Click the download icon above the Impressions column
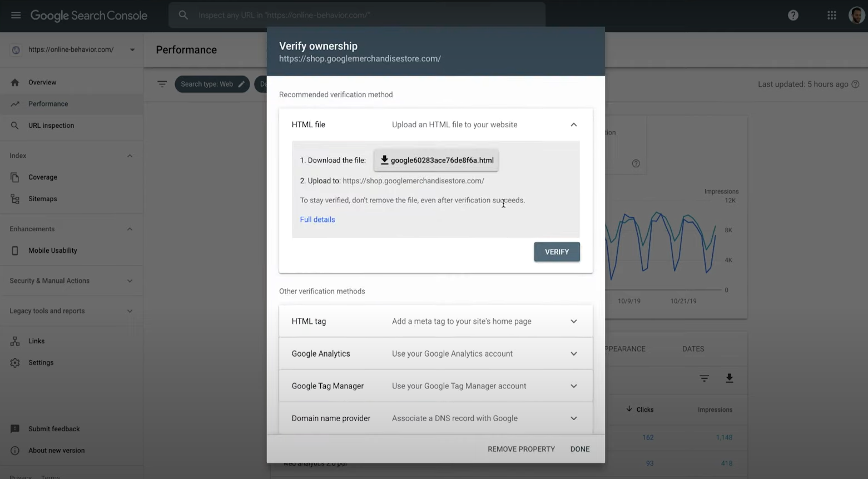Image resolution: width=868 pixels, height=479 pixels. click(729, 378)
